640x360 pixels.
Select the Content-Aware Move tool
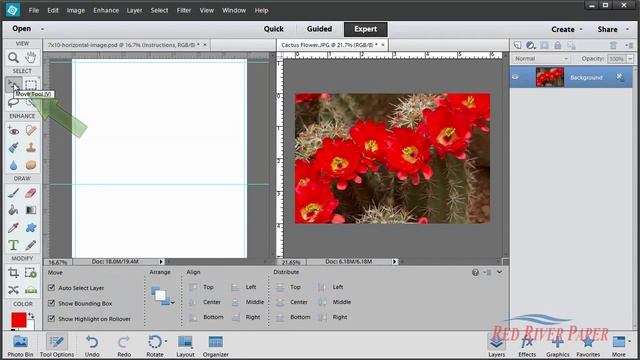point(13,290)
